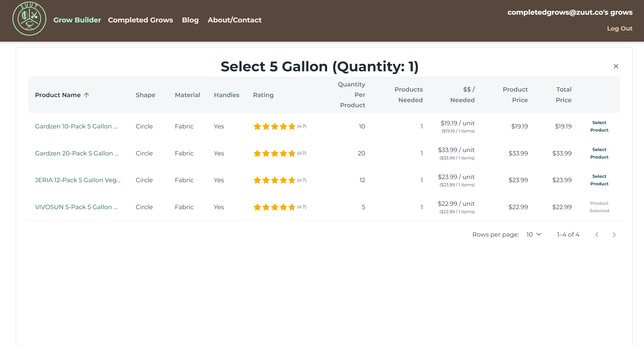Click completedgrows@zuut.co's grows link

pos(570,12)
